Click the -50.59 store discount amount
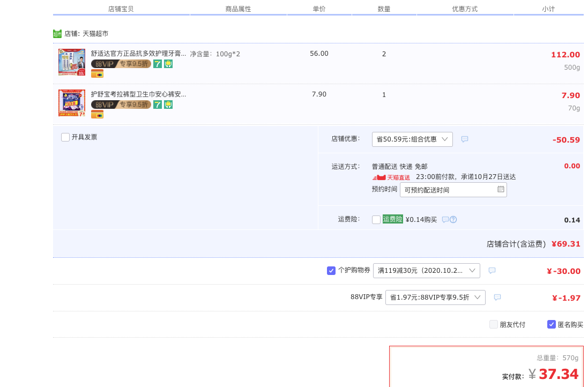This screenshot has height=387, width=588. pos(566,140)
